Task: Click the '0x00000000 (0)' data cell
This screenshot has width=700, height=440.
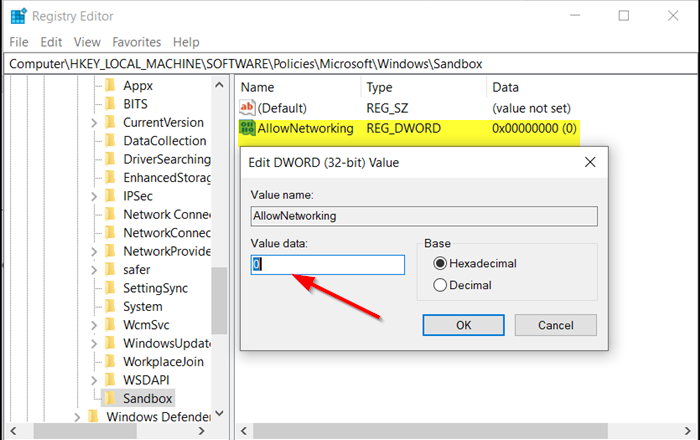Action: (x=534, y=128)
